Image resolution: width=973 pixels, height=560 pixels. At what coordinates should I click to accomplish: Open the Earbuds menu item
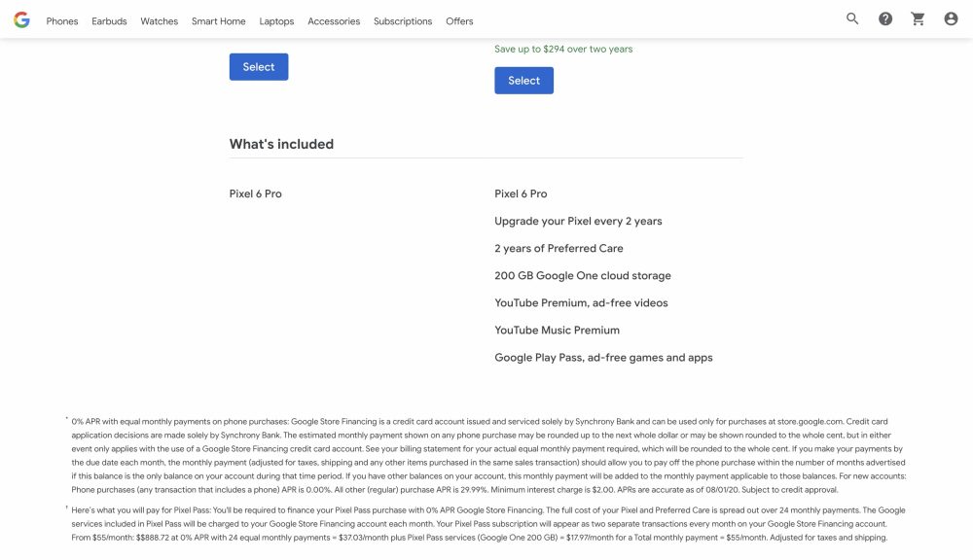109,21
